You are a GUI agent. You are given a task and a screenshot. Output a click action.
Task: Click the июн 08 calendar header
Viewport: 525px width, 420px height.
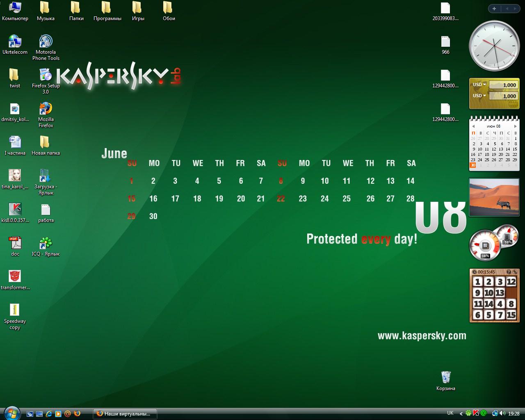(494, 126)
